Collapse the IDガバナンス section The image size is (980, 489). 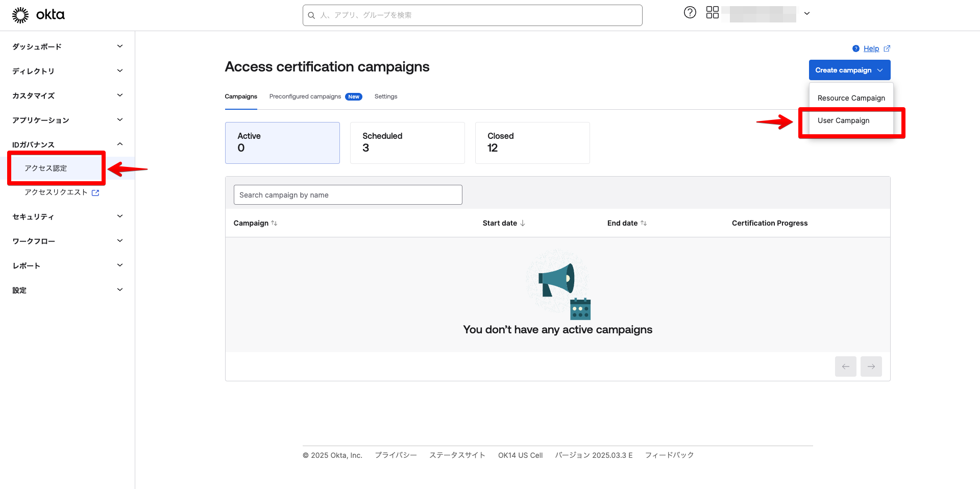coord(119,144)
